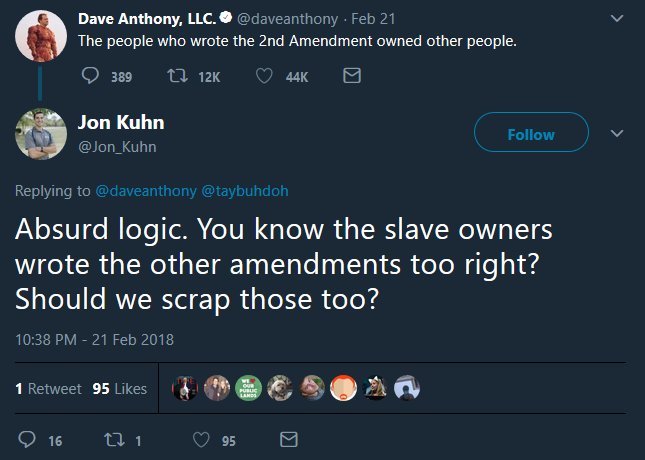Image resolution: width=645 pixels, height=460 pixels.
Task: Follow Jon Kuhn
Action: [530, 134]
